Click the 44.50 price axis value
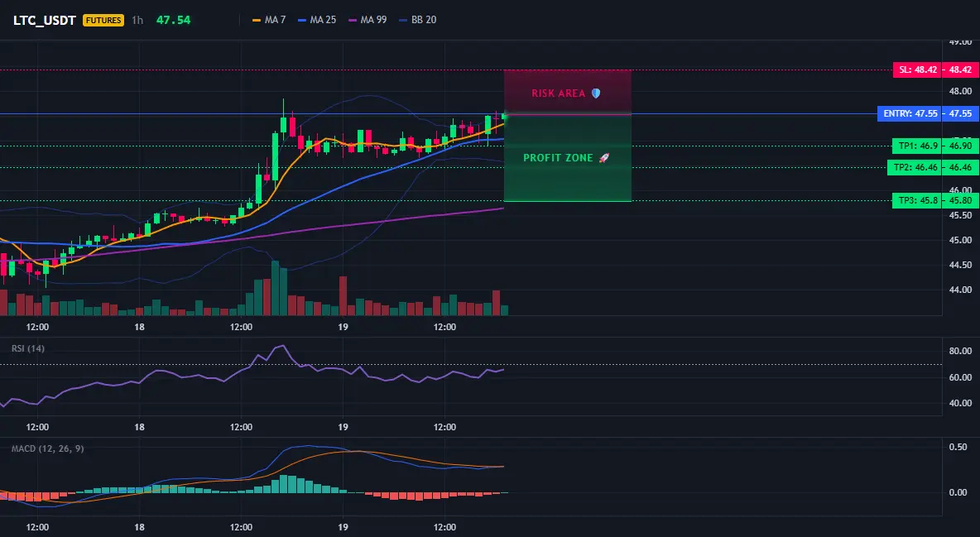This screenshot has width=980, height=537. click(961, 265)
